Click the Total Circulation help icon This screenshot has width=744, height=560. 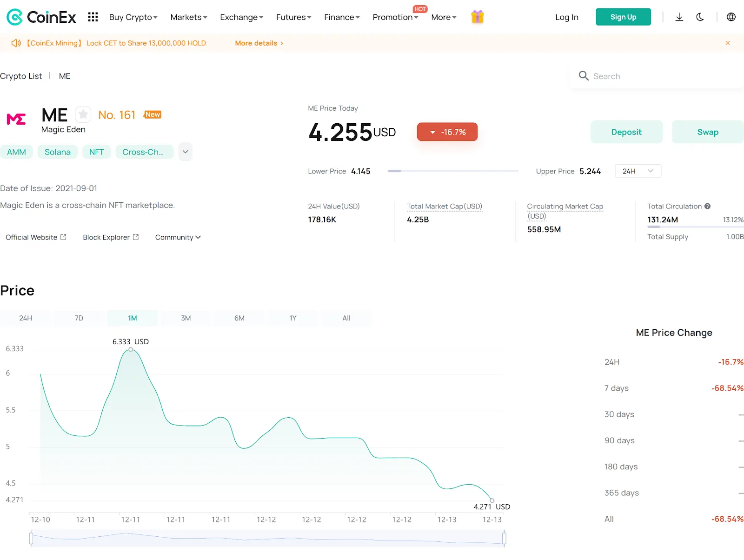707,206
